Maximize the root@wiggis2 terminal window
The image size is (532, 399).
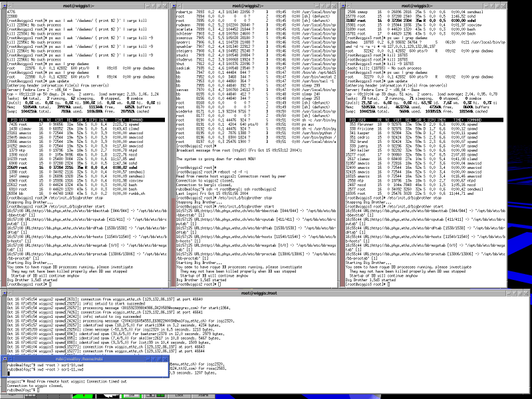328,6
